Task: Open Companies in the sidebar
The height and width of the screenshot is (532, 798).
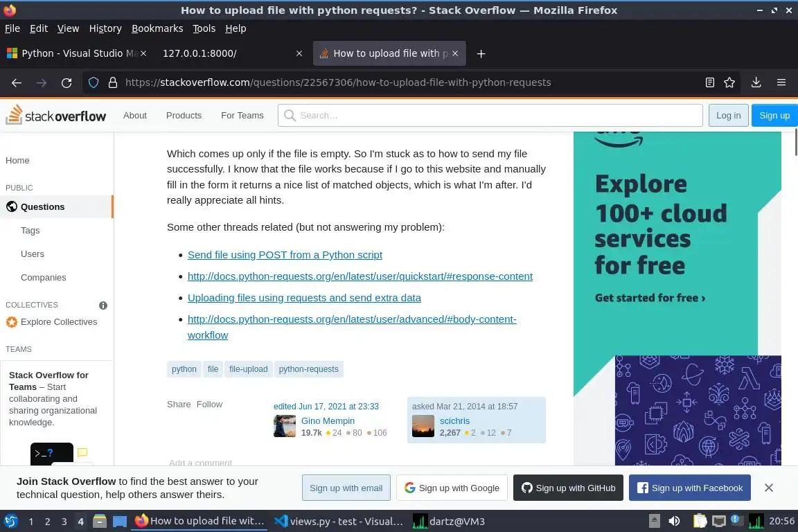Action: pos(43,278)
